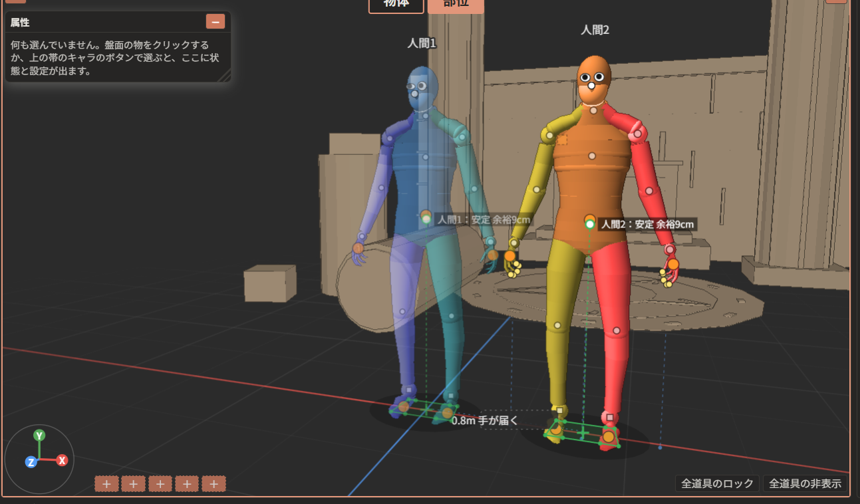860x504 pixels.
Task: Click the green Y axis on the view gizmo
Action: 39,436
